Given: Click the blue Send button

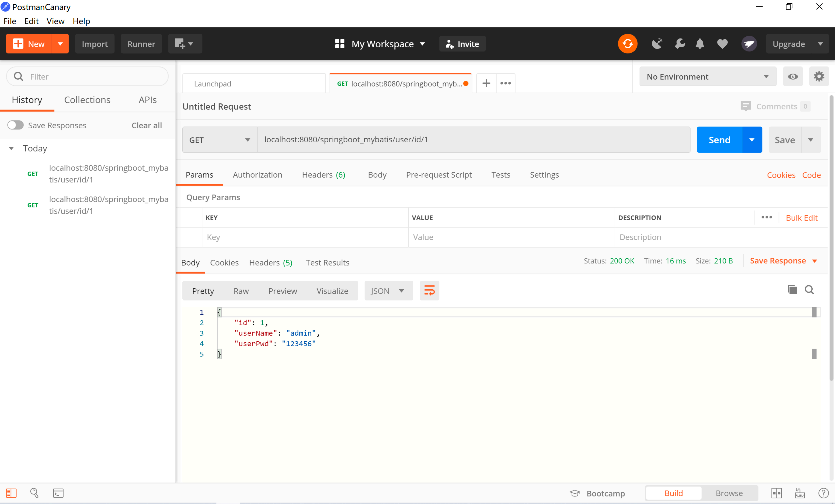Looking at the screenshot, I should 719,140.
